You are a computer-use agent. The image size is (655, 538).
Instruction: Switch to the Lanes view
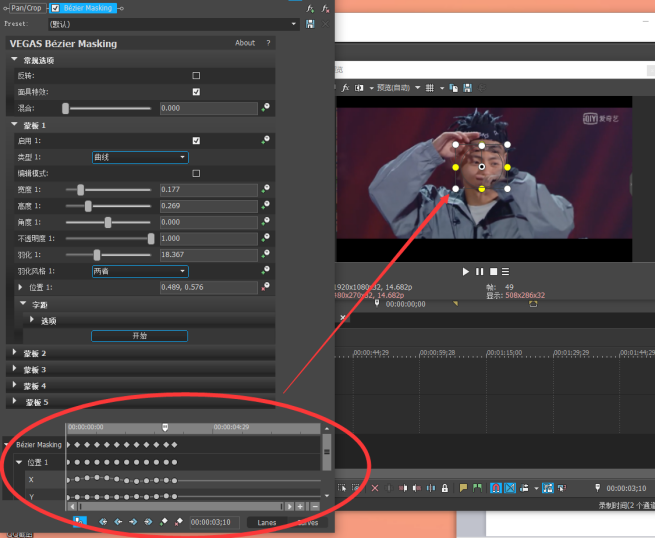tap(267, 522)
